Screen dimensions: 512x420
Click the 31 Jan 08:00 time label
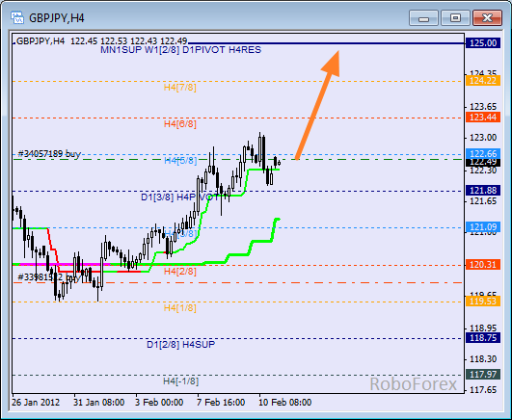tap(98, 403)
